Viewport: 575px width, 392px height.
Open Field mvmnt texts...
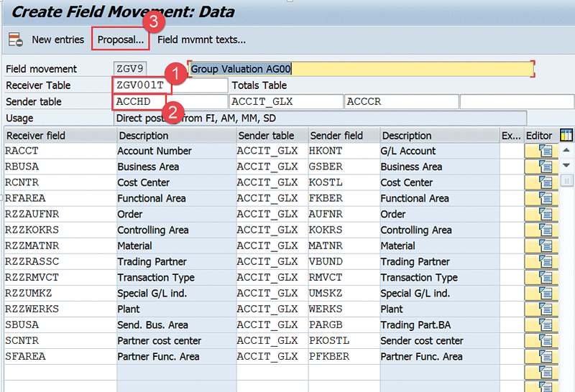coord(201,39)
